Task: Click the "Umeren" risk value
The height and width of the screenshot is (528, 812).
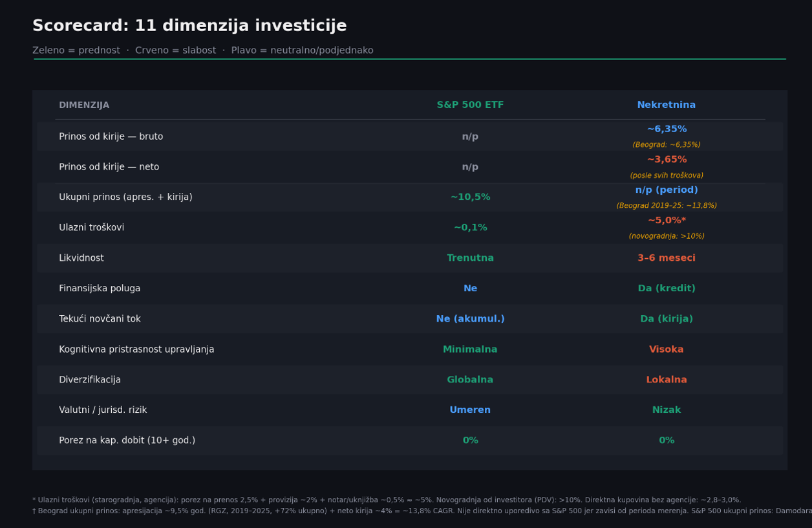Action: click(x=470, y=410)
